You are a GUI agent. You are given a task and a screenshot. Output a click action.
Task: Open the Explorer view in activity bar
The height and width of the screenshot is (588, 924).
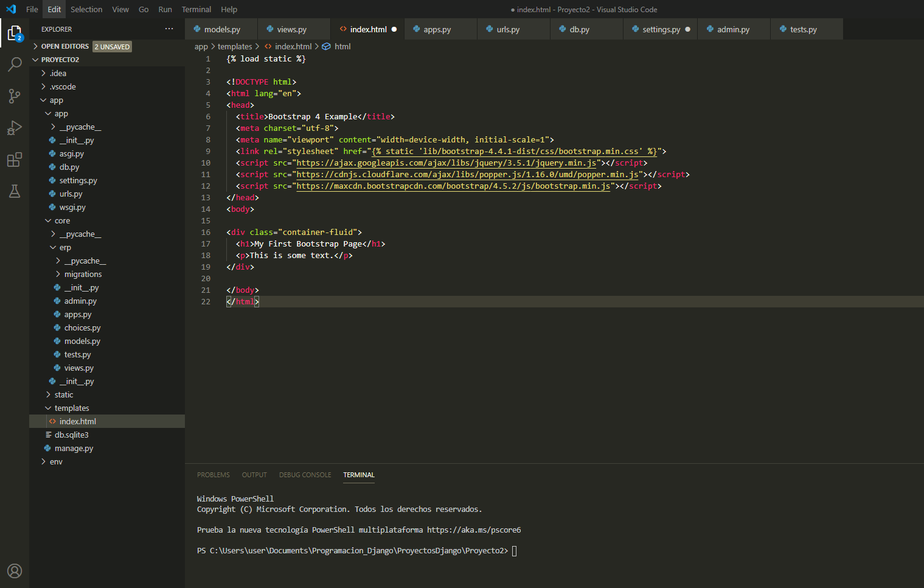click(x=15, y=33)
